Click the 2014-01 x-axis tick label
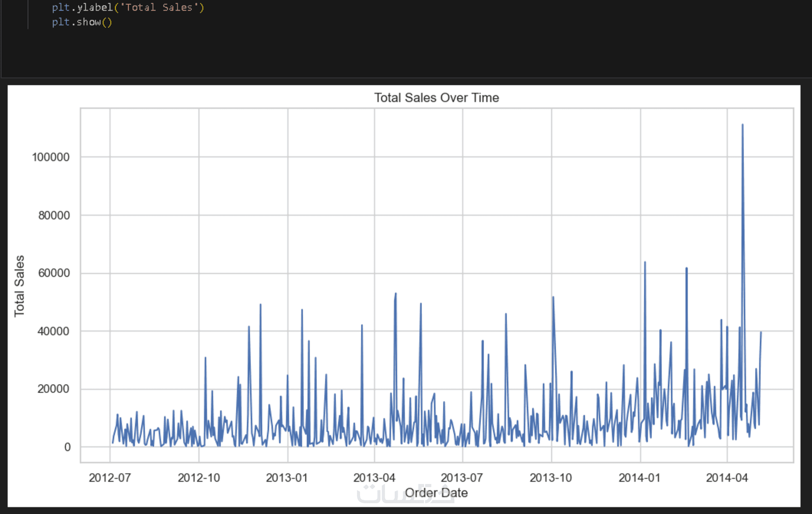 point(639,478)
